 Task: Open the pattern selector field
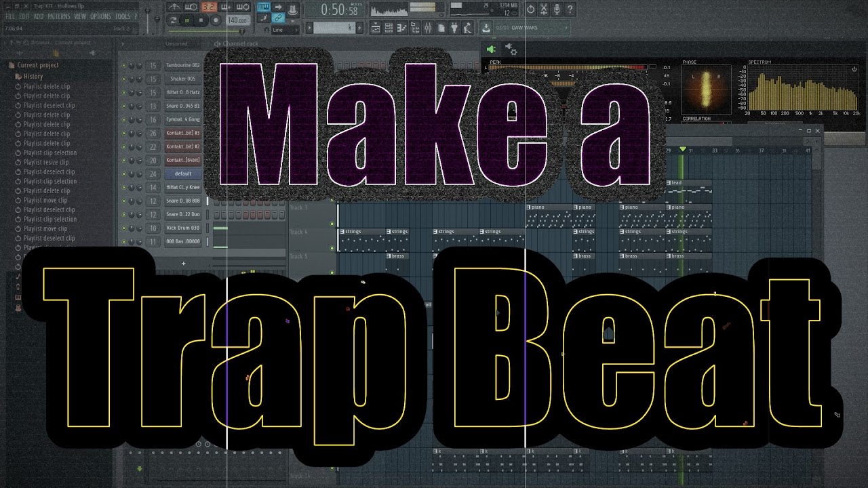(334, 27)
